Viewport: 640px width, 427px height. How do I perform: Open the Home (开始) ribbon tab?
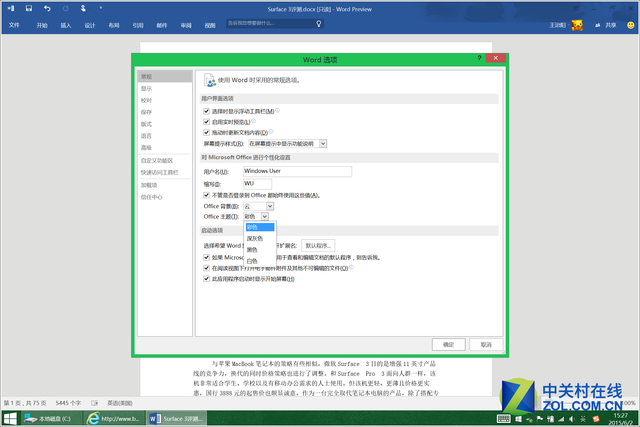point(42,25)
